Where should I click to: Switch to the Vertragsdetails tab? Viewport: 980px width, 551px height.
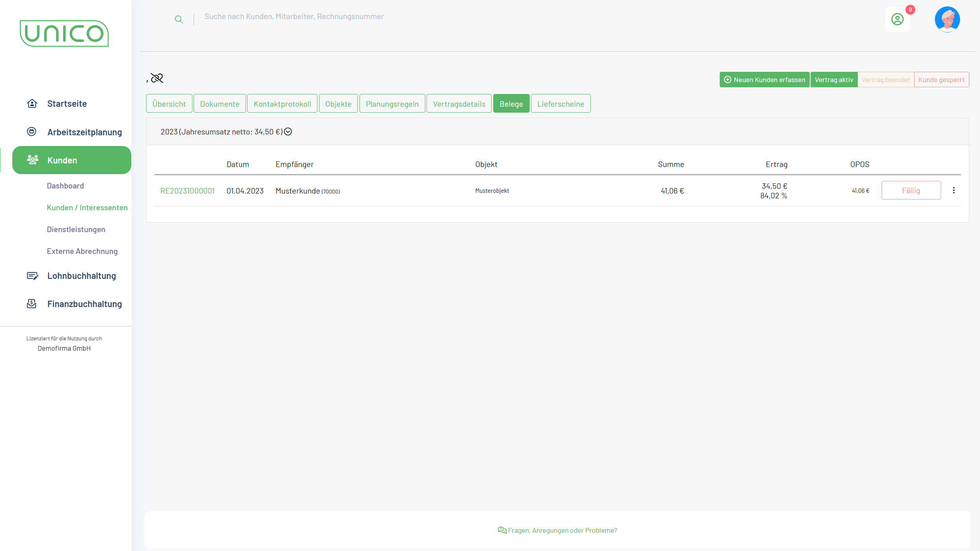coord(459,104)
